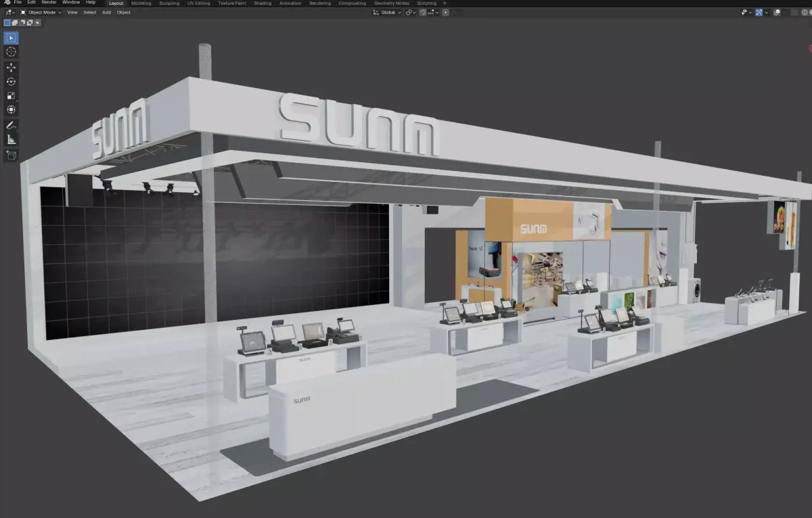812x518 pixels.
Task: Toggle viewport overlays icon
Action: (x=777, y=12)
